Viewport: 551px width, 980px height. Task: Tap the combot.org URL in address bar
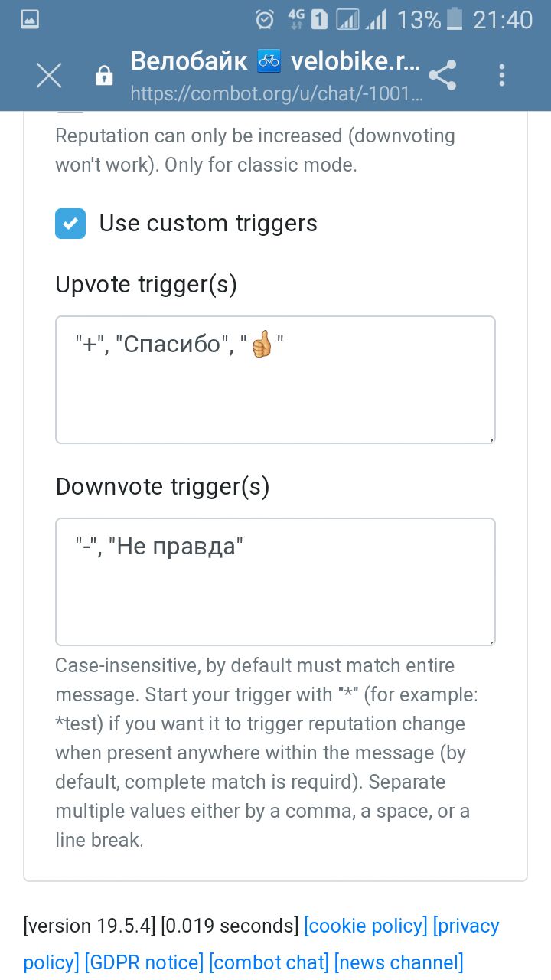(276, 95)
